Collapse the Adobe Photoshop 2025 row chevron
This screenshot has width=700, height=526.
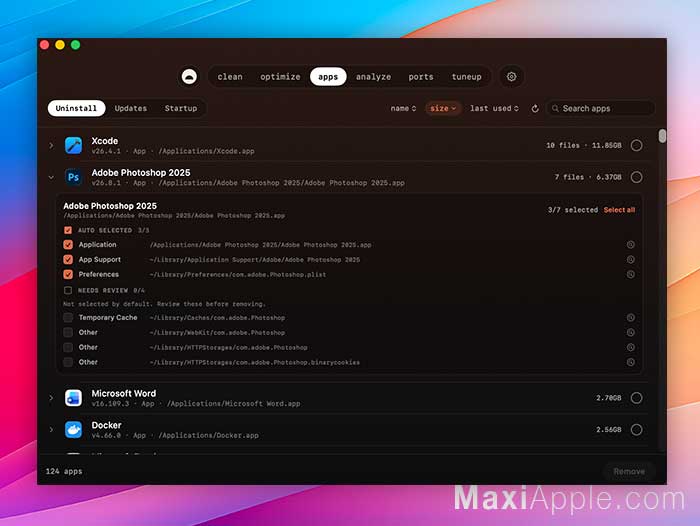tap(51, 177)
